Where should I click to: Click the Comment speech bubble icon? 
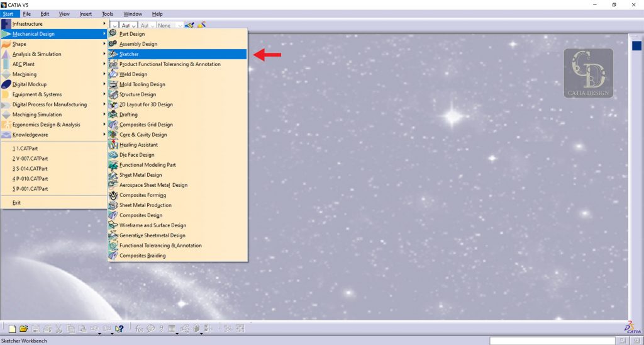click(151, 329)
